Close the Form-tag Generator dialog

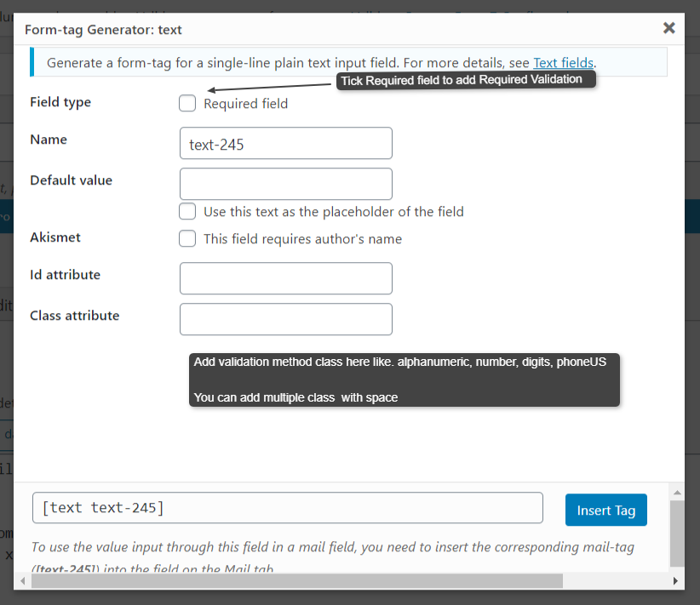click(668, 28)
